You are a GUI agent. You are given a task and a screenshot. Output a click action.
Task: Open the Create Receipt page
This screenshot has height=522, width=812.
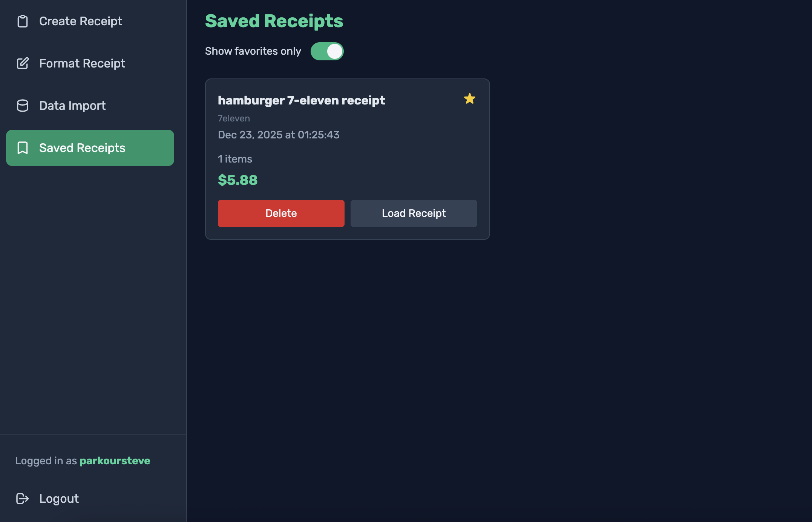81,21
